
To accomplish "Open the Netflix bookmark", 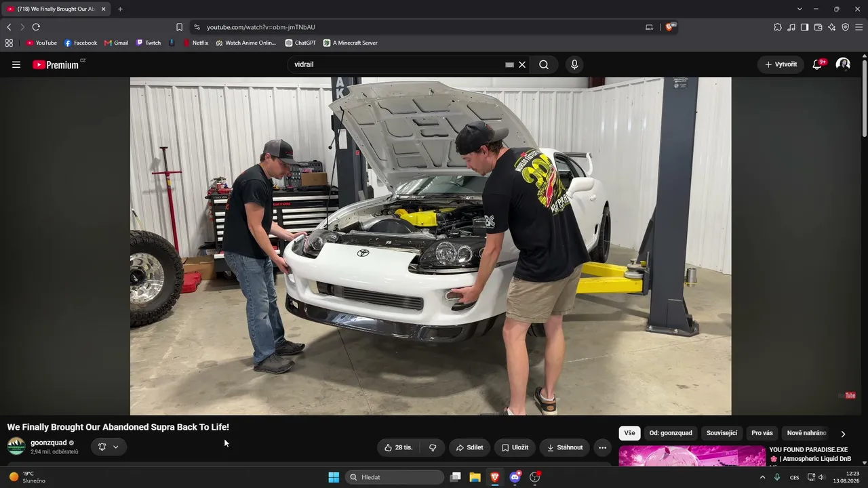I will [195, 43].
